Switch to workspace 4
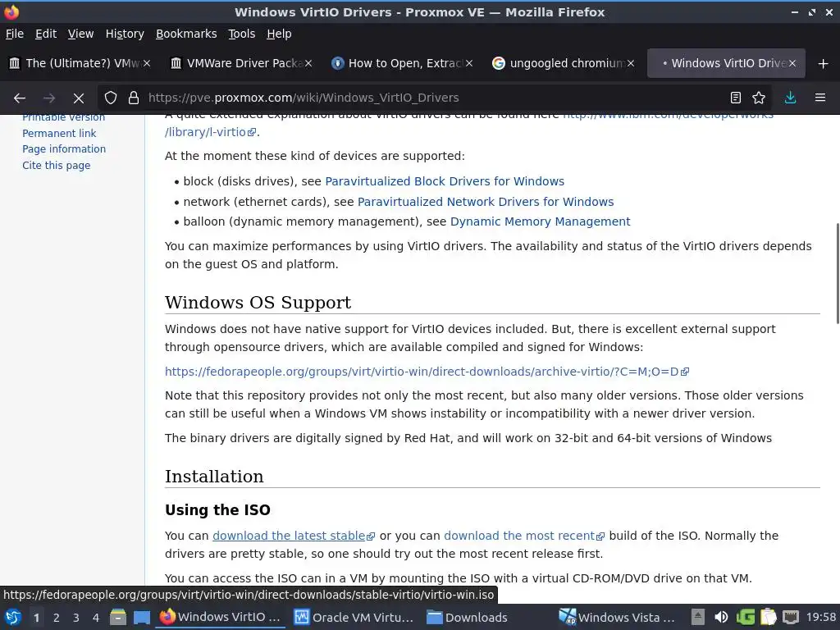The width and height of the screenshot is (840, 630). 96,618
